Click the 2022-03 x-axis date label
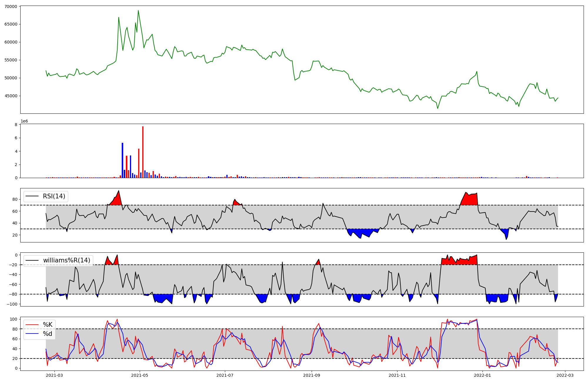588x382 pixels. click(x=565, y=375)
